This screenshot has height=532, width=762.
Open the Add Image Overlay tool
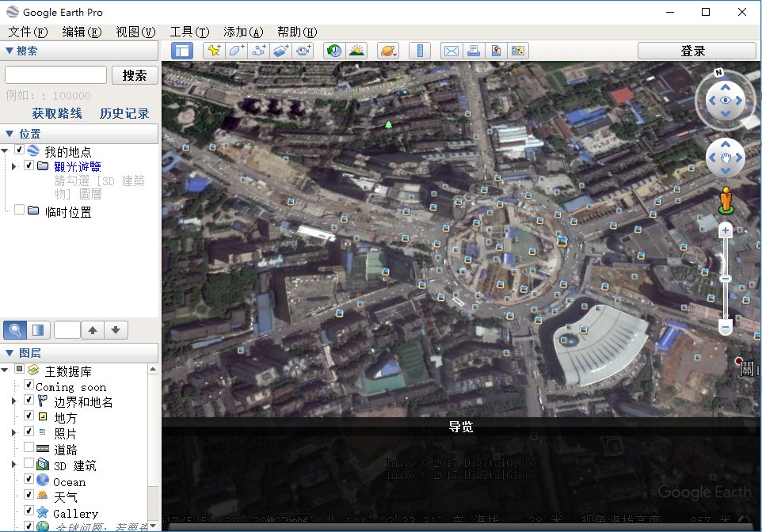point(280,50)
